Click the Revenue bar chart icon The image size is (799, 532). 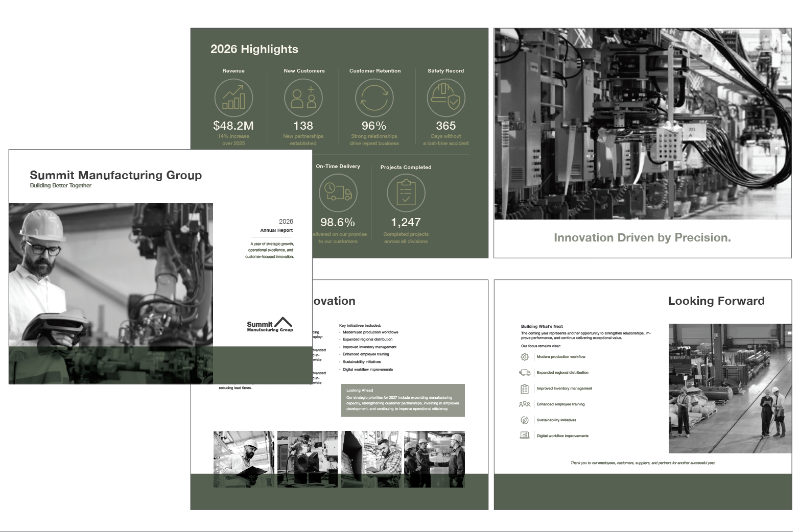click(233, 98)
